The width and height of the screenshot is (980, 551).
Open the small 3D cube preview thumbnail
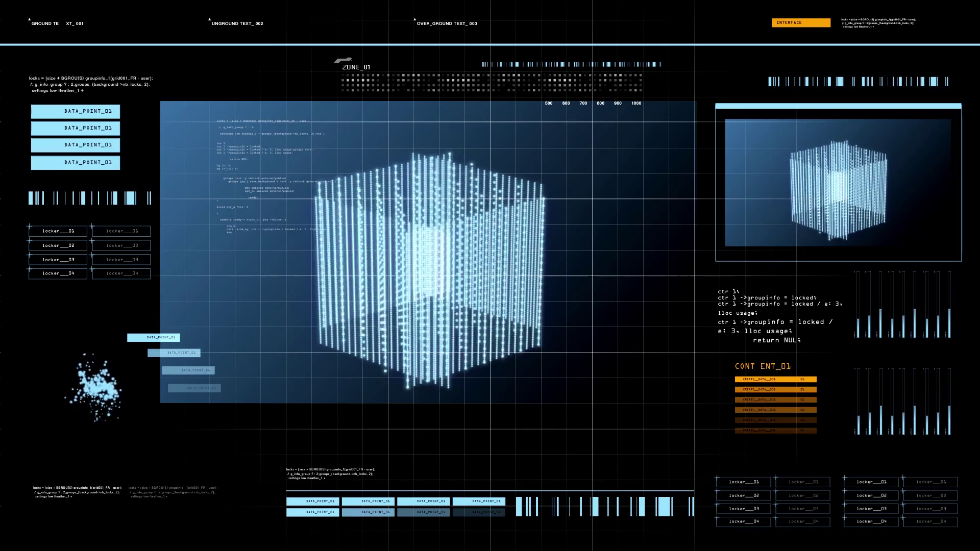point(838,183)
